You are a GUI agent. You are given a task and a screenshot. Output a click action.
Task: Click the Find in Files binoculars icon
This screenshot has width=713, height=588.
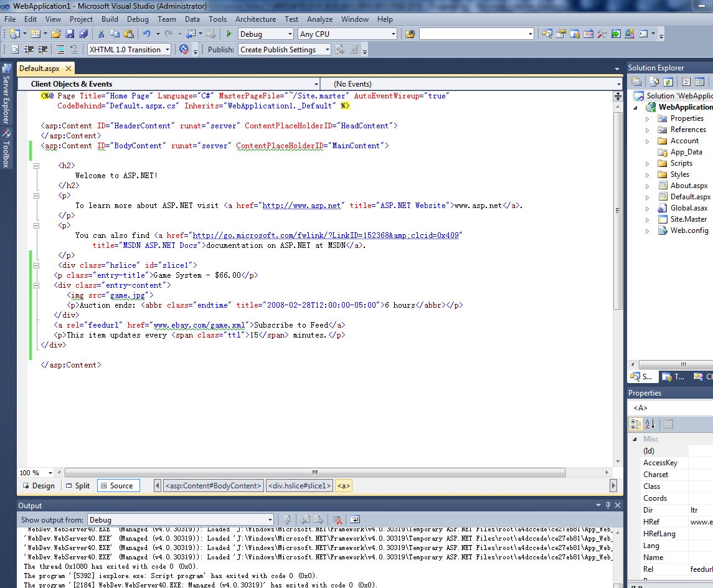[x=410, y=34]
